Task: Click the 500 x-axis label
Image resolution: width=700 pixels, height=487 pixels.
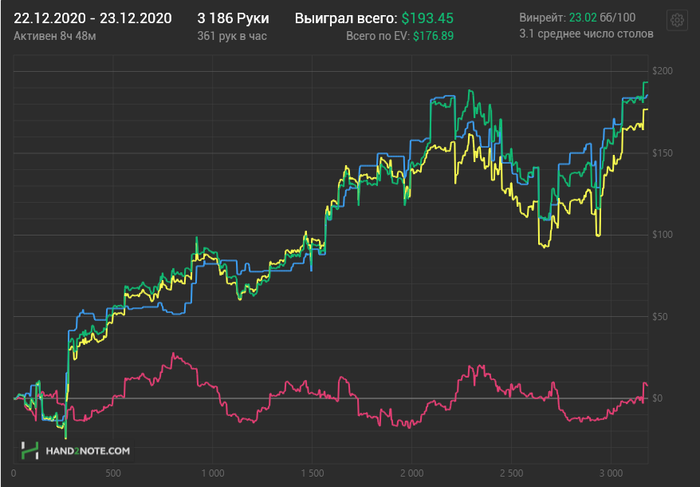Action: [112, 473]
